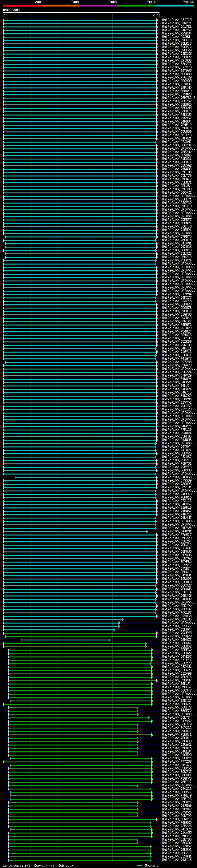Viewport: 197px width, 868px height.
Task: Click the cyan 100% legend segment
Action: tap(175, 6)
